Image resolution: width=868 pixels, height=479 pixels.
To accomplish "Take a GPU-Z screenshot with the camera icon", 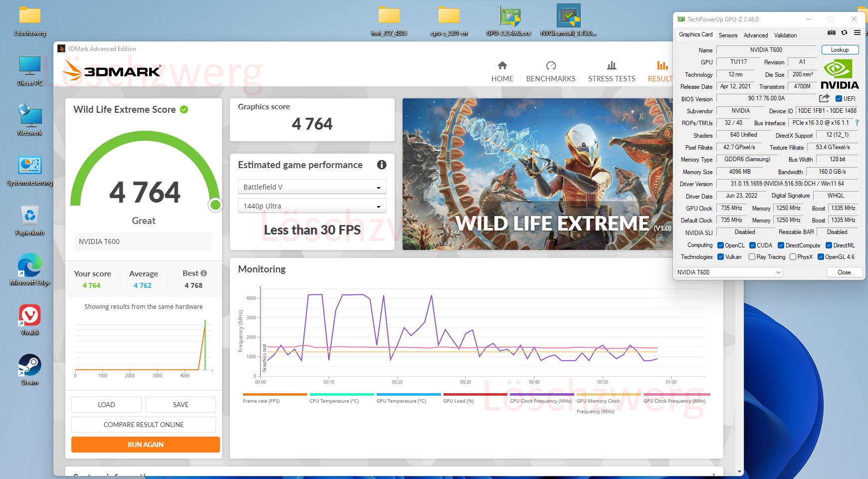I will [832, 32].
